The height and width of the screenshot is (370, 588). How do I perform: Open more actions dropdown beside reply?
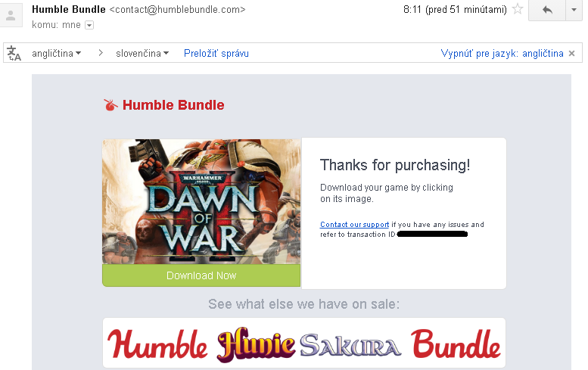[x=574, y=10]
